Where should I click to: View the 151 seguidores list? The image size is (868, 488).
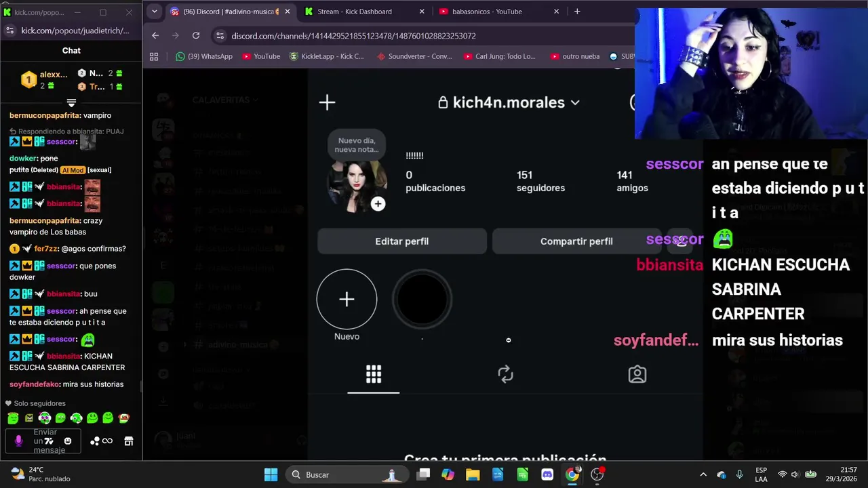(x=540, y=181)
